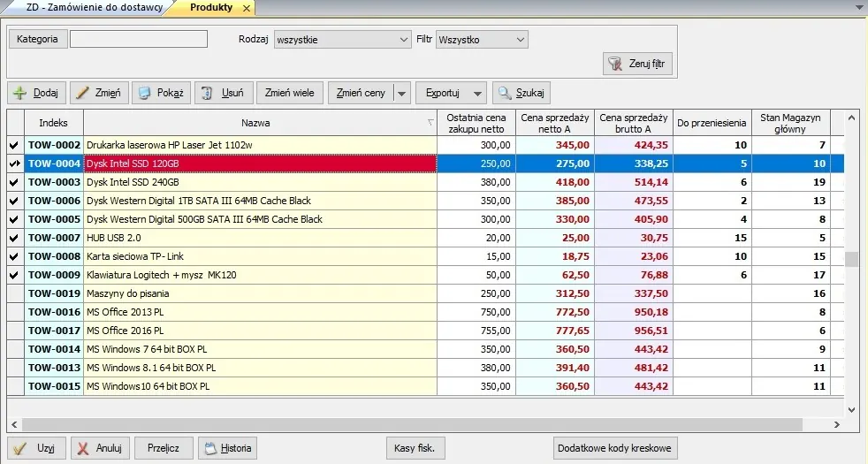Image resolution: width=868 pixels, height=464 pixels.
Task: Uncheck the row TOW-0004 selection mark
Action: click(15, 164)
